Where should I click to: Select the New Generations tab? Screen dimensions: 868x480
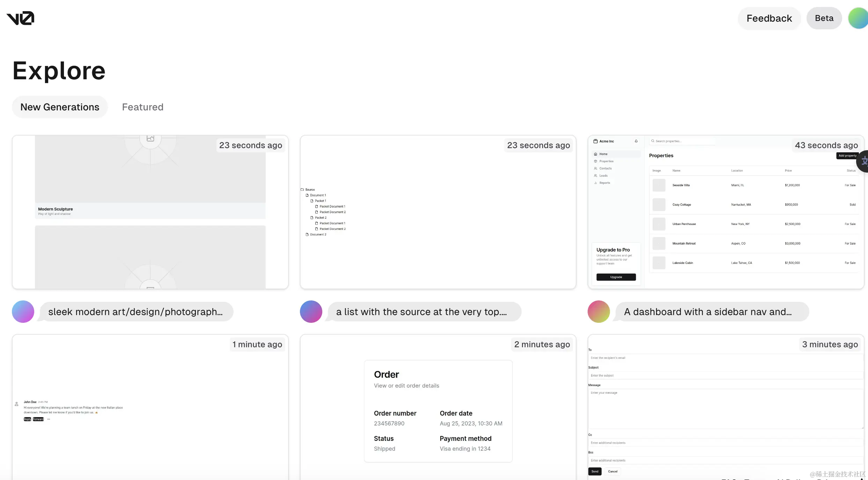(x=60, y=107)
